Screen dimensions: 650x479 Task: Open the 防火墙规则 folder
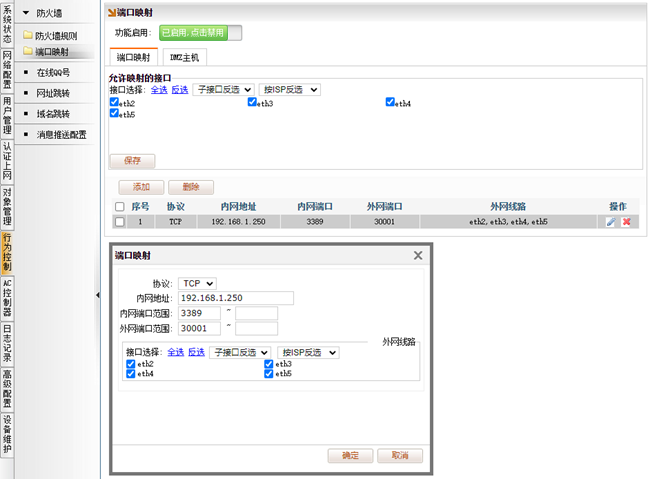[51, 36]
